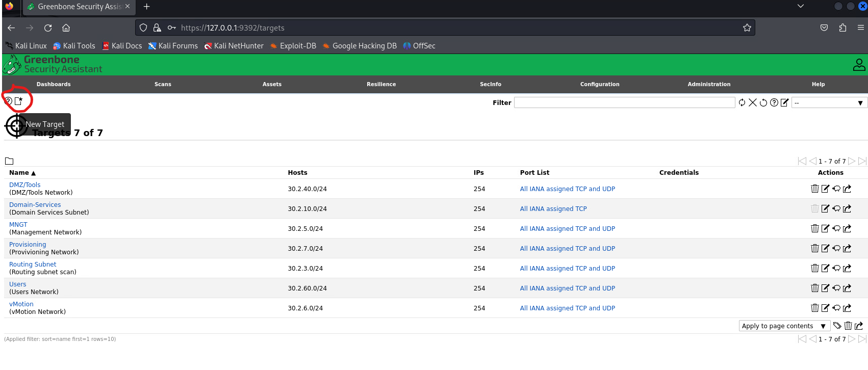Open the user account icon
The height and width of the screenshot is (370, 868).
point(859,65)
